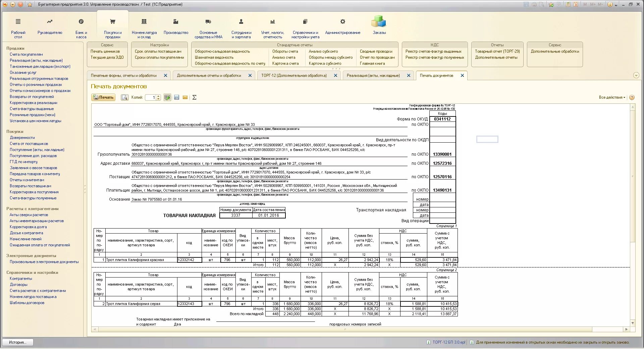
Task: Open the Заказы cubes icon
Action: (x=379, y=21)
